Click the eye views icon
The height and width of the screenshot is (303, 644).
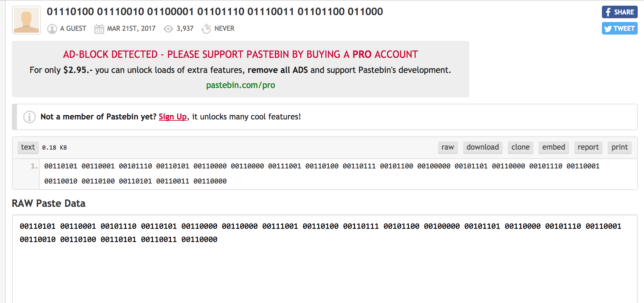click(x=168, y=29)
